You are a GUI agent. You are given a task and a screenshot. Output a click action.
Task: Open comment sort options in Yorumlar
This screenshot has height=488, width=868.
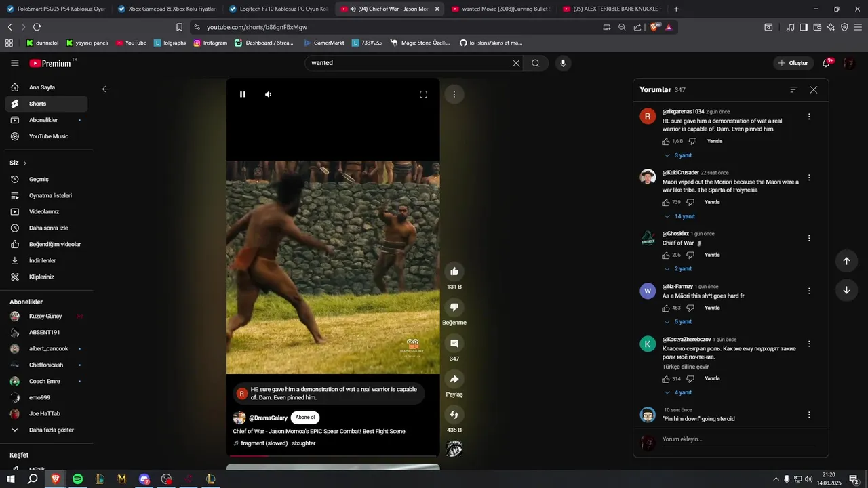click(x=794, y=89)
